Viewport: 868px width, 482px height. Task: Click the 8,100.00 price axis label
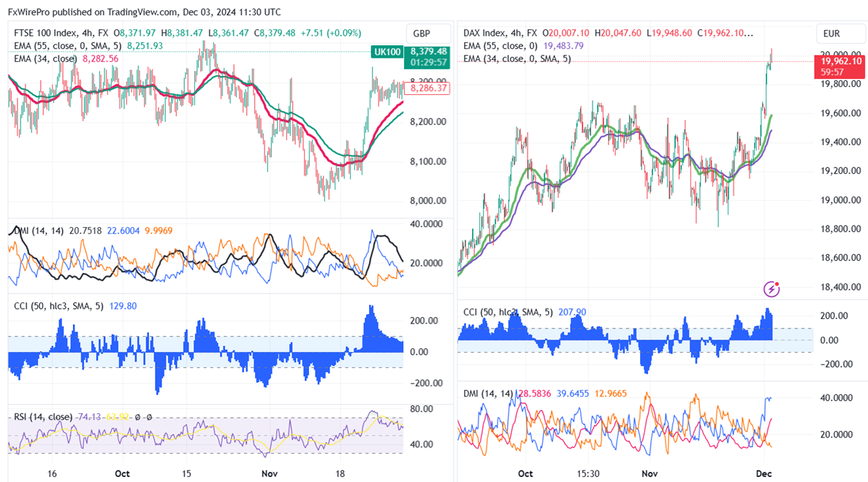tap(428, 161)
